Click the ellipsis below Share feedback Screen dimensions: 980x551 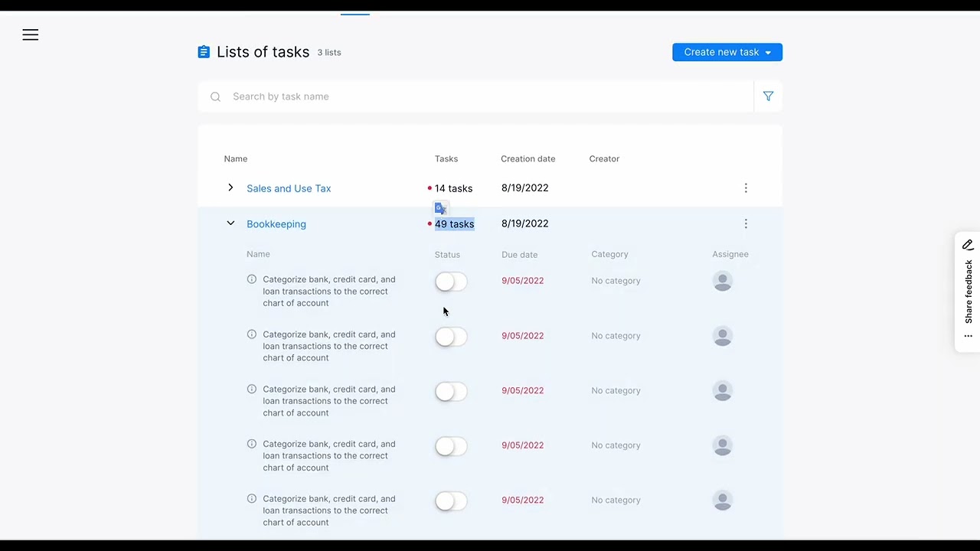(968, 336)
